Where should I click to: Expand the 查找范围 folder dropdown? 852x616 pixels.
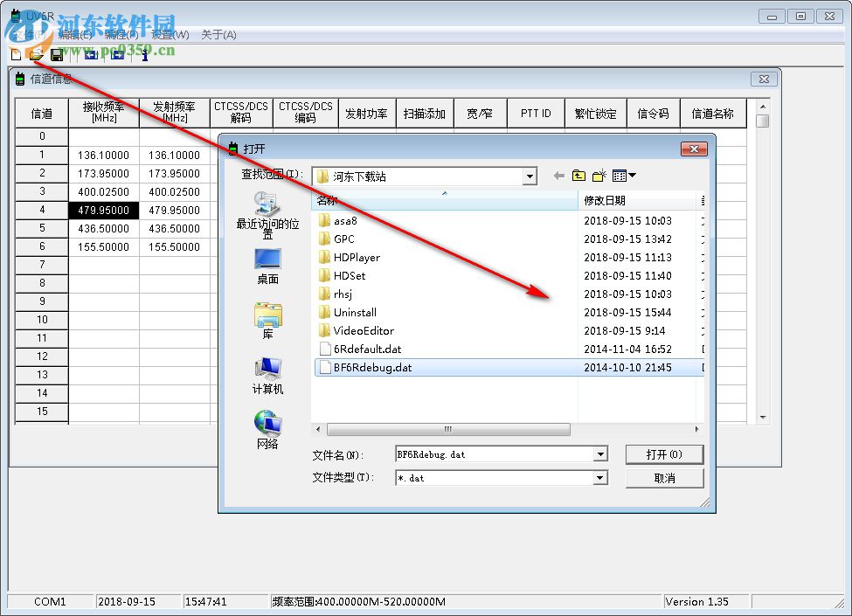pos(530,176)
